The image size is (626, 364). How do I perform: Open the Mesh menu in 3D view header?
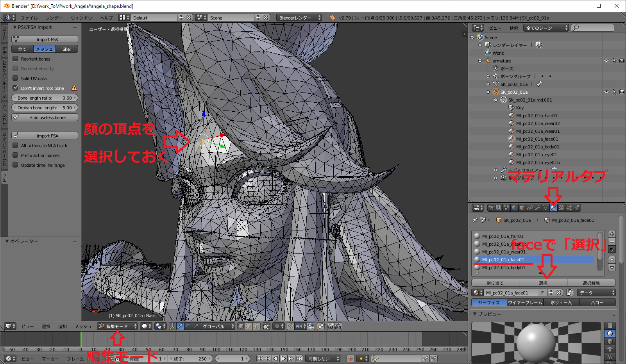click(x=83, y=327)
